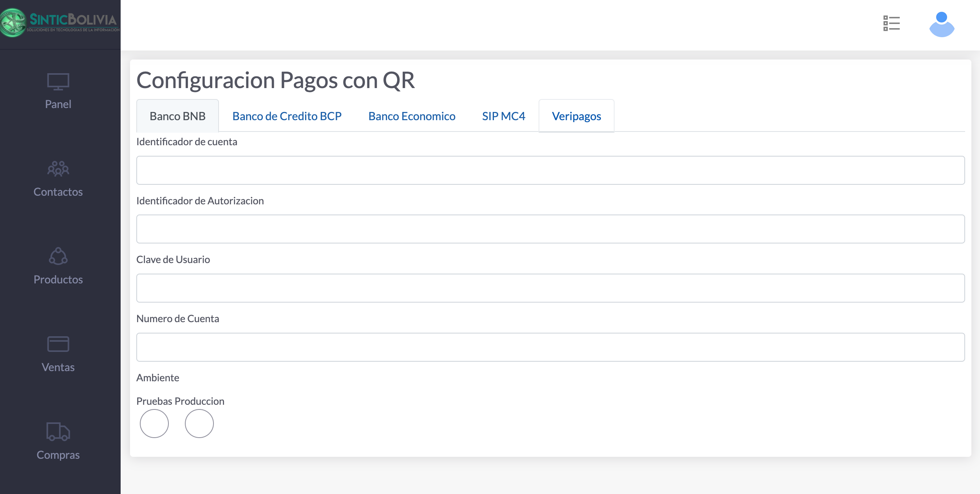Click the blue user avatar icon
980x494 pixels.
942,24
